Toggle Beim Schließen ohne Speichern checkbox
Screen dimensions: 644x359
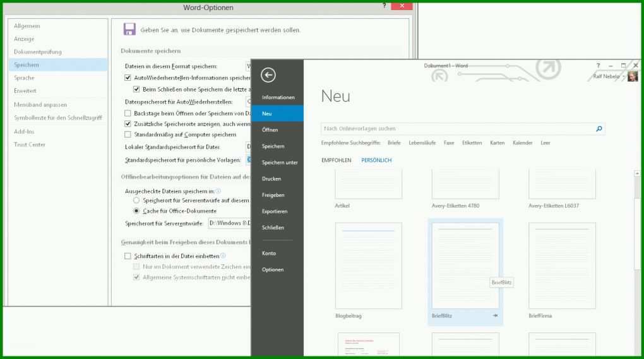click(136, 89)
